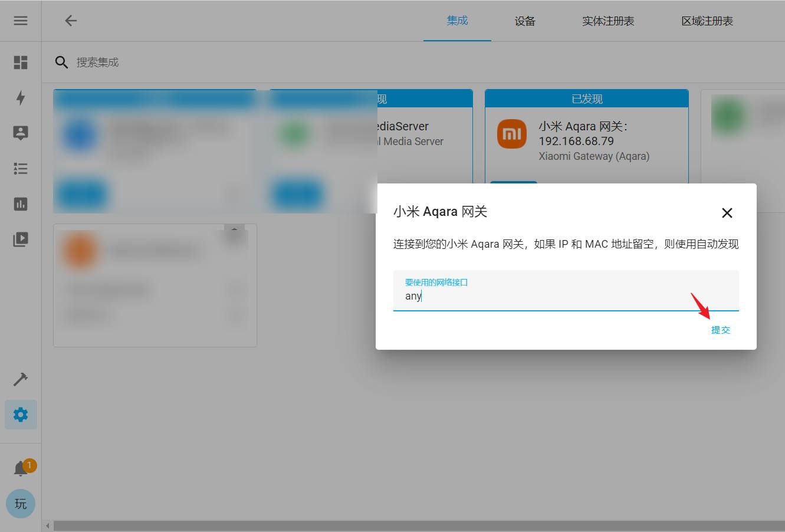Click the horizontal scrollbar at the bottom

pos(419,526)
